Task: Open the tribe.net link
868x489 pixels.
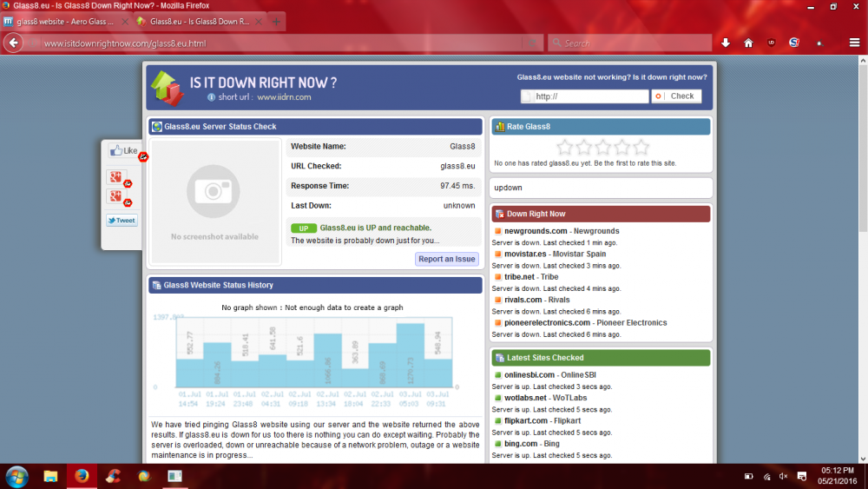Action: 519,277
